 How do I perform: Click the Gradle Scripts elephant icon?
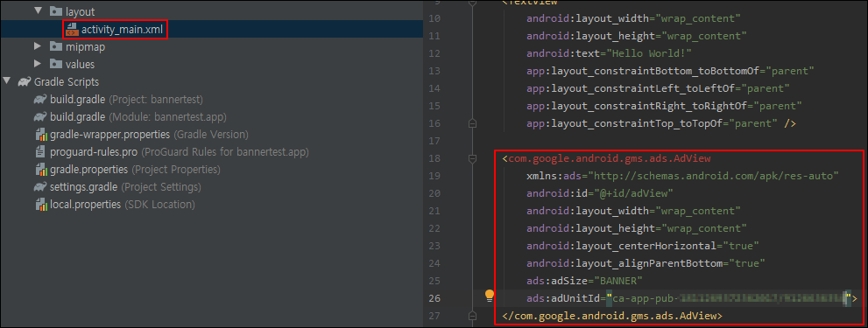pyautogui.click(x=24, y=82)
